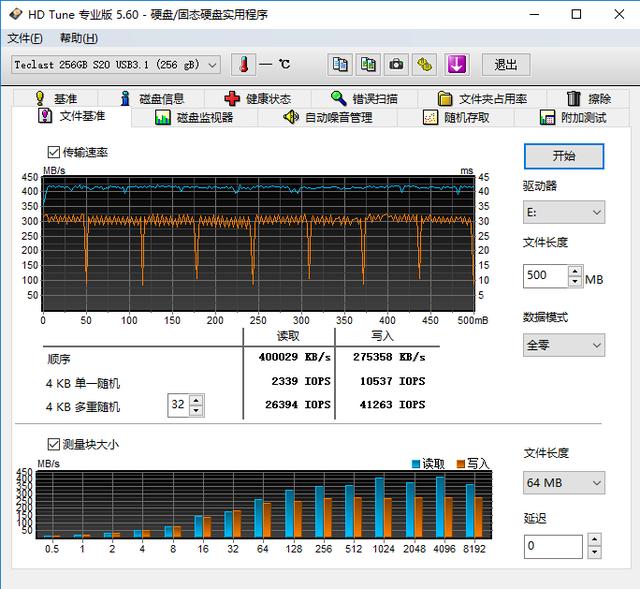The height and width of the screenshot is (589, 640).
Task: Click the 延迟 delay input field
Action: point(553,547)
